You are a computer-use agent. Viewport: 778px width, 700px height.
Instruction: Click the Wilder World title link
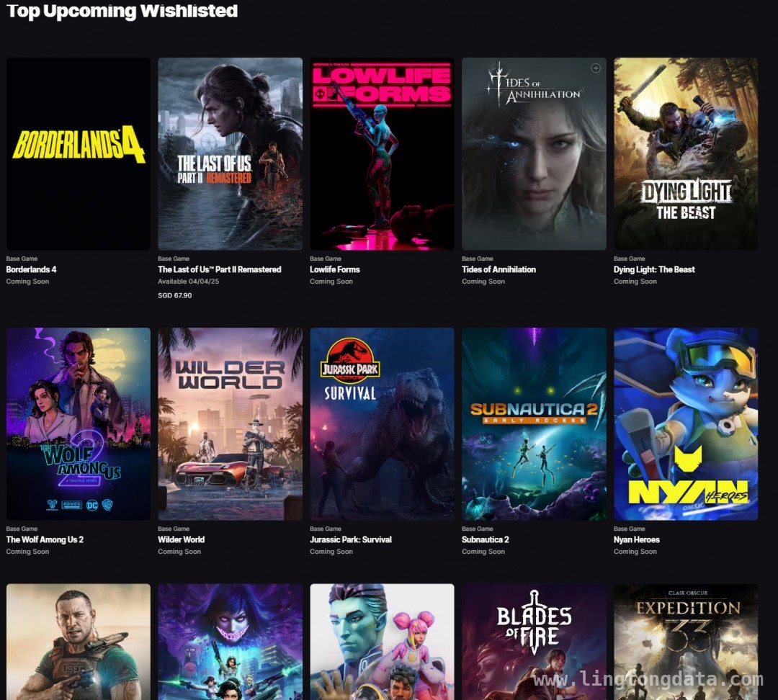coord(181,539)
